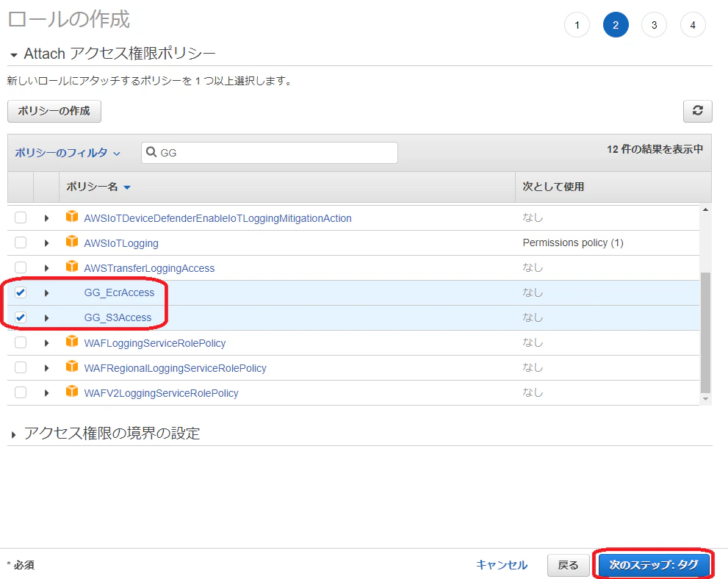Click the policy list scrollbar thumb
Screen dimensions: 728x579
[705, 332]
